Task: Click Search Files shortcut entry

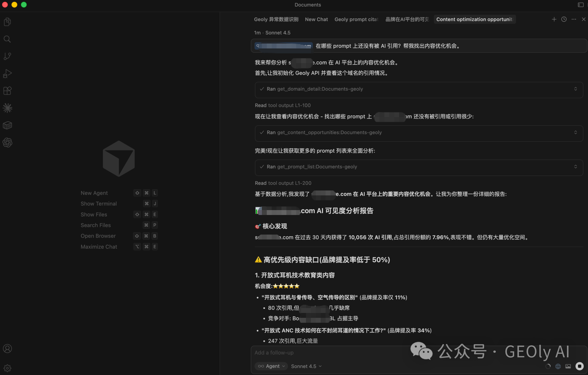Action: [x=119, y=225]
